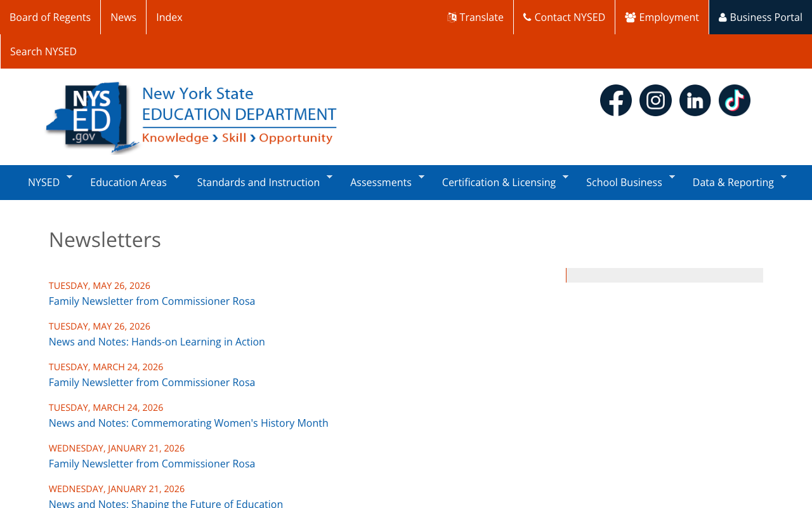The width and height of the screenshot is (812, 508).
Task: Open News and Notes: Hands-on Learning in Action
Action: click(x=157, y=342)
